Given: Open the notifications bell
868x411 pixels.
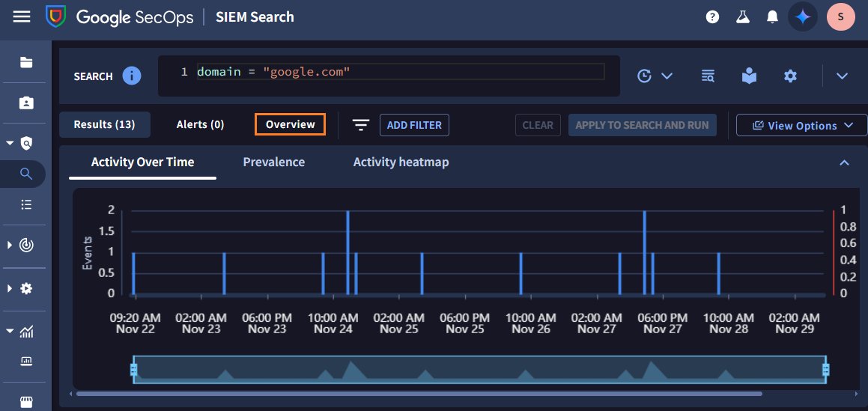Looking at the screenshot, I should [773, 16].
